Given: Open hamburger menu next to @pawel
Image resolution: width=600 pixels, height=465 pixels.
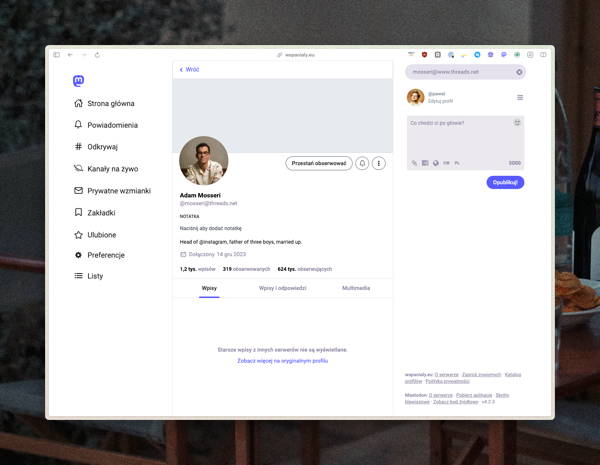Looking at the screenshot, I should pyautogui.click(x=520, y=98).
